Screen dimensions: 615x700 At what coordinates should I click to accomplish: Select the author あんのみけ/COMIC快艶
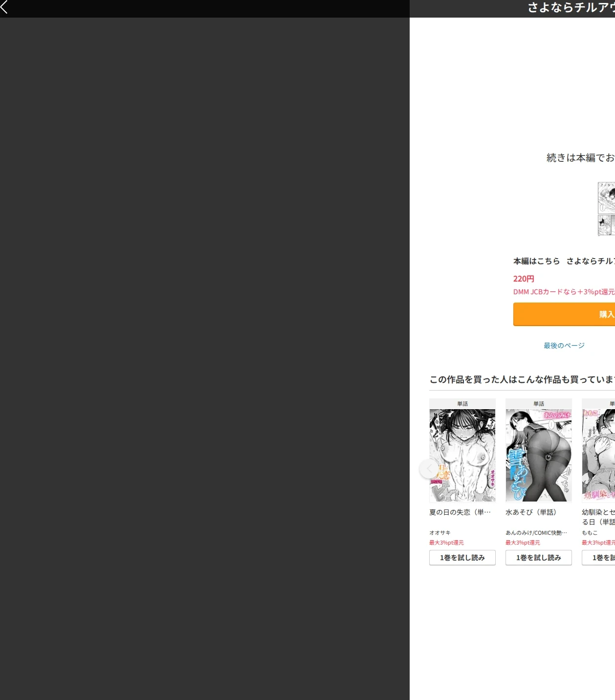[536, 533]
